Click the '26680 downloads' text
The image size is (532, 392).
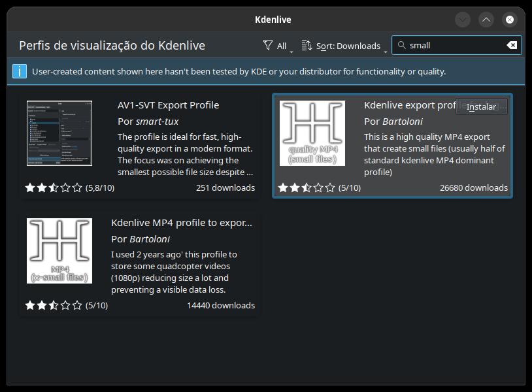point(474,188)
